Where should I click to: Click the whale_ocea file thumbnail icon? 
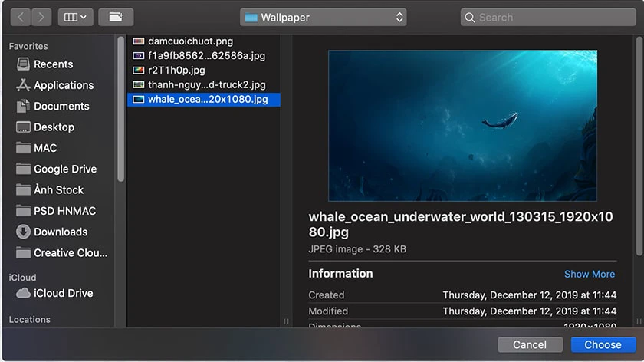coord(139,100)
